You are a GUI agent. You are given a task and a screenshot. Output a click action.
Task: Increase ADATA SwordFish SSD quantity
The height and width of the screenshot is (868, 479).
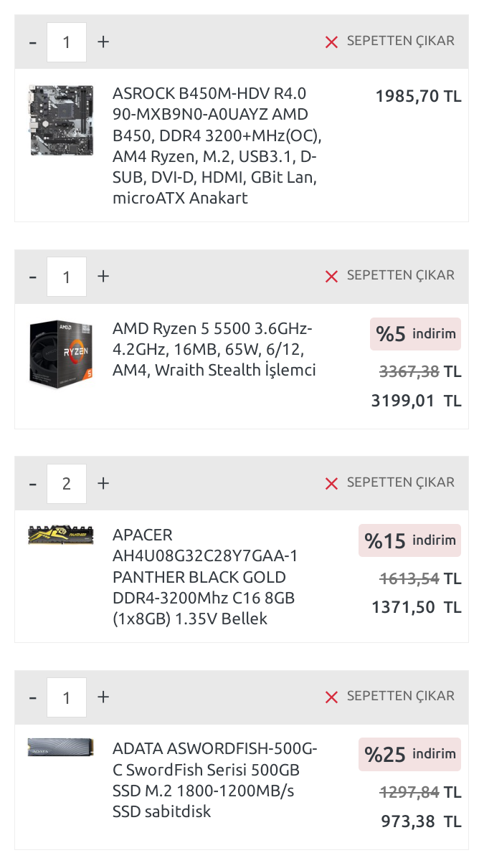(x=103, y=697)
